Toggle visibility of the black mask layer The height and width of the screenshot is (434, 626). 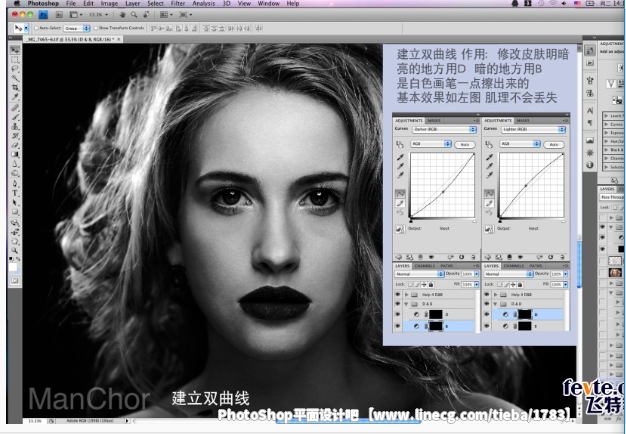point(602,249)
